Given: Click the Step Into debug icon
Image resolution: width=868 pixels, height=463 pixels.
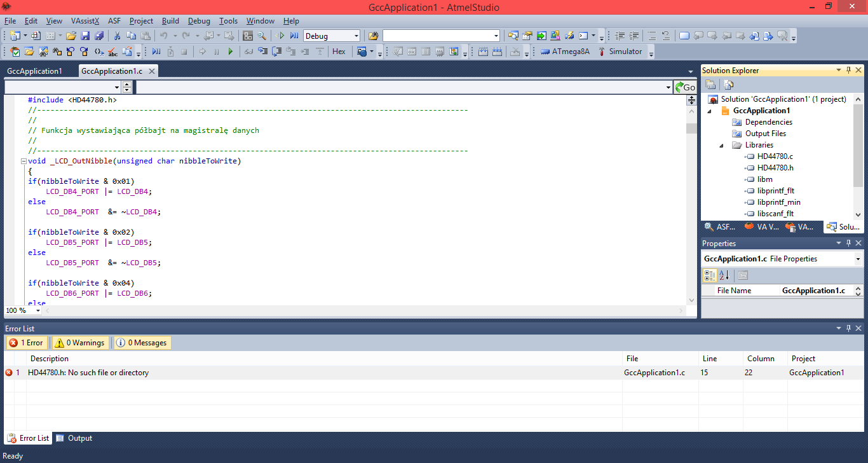Looking at the screenshot, I should pyautogui.click(x=262, y=52).
